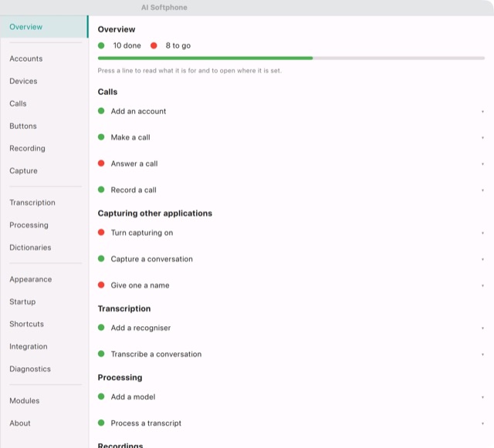Click the 10 done count
Image resolution: width=494 pixels, height=448 pixels.
pyautogui.click(x=127, y=45)
